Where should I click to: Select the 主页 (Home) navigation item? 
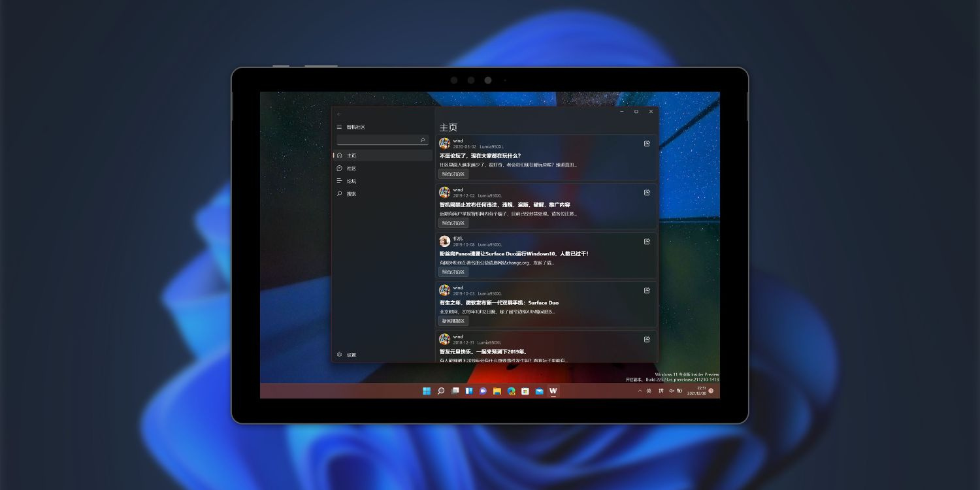pyautogui.click(x=351, y=155)
